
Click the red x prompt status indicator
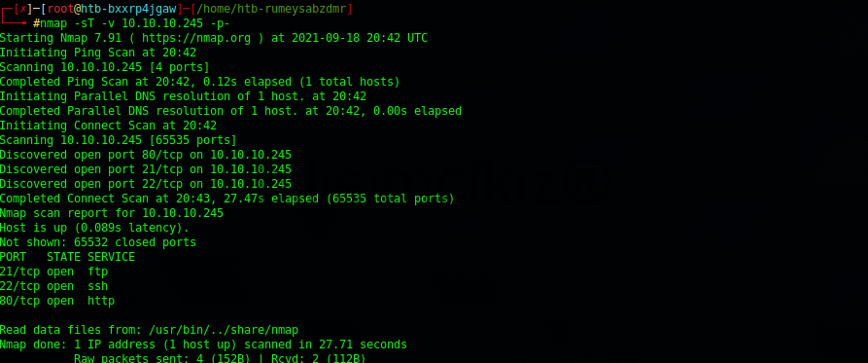(x=22, y=9)
